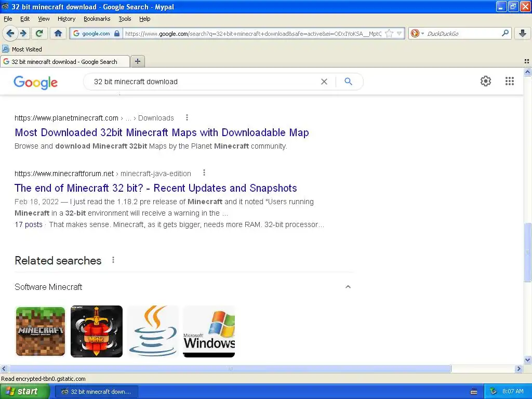Click the browser address bar URL
Image resolution: width=532 pixels, height=399 pixels.
point(253,33)
